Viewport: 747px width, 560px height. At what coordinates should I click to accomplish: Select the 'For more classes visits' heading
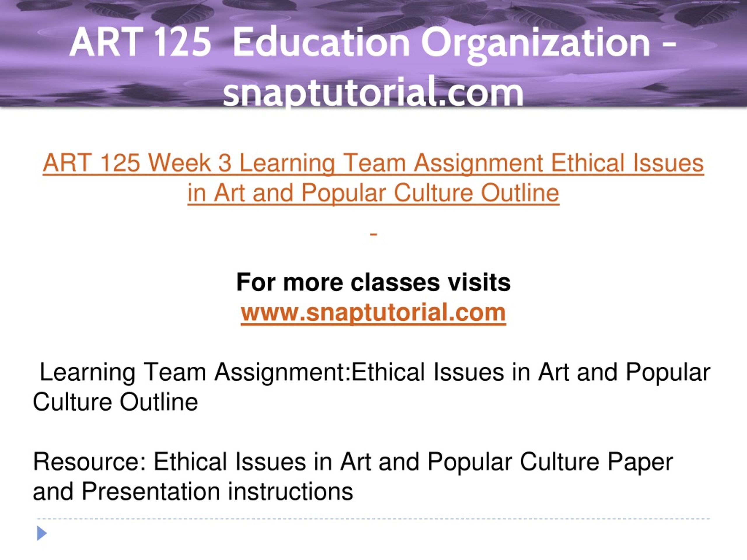click(373, 282)
